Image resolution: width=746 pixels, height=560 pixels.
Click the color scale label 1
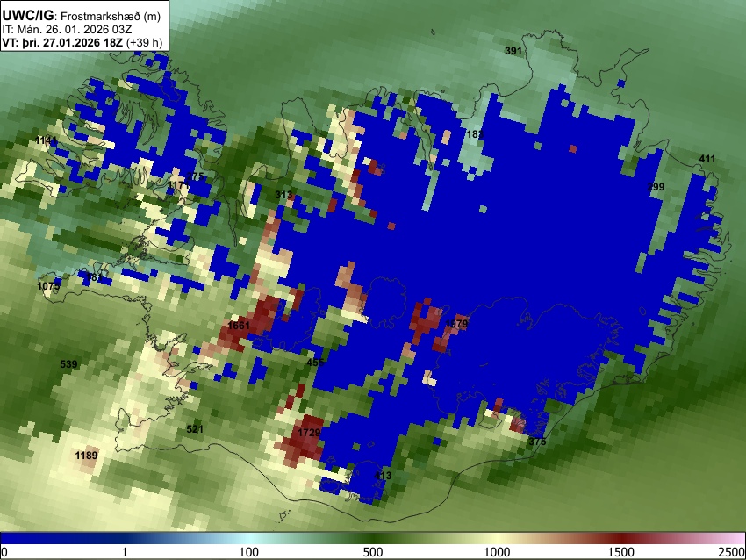[125, 552]
